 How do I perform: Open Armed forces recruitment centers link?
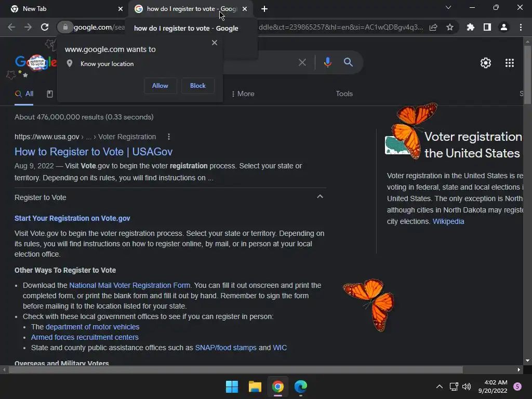(85, 337)
